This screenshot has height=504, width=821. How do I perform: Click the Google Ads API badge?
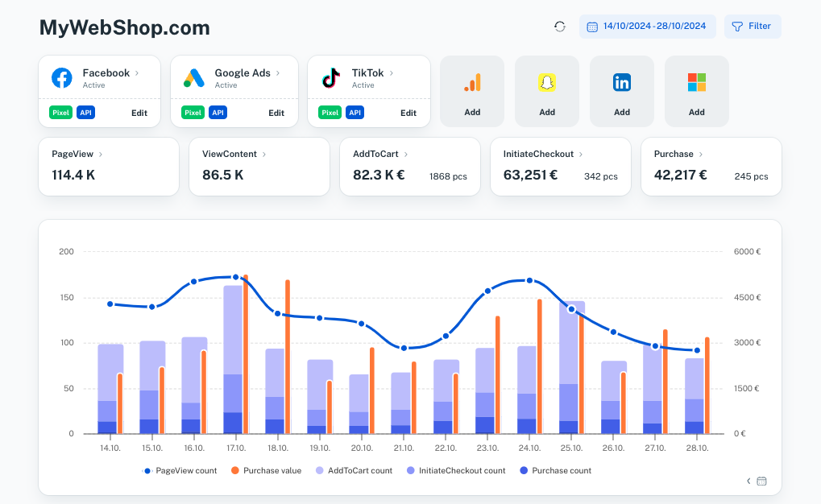point(218,113)
